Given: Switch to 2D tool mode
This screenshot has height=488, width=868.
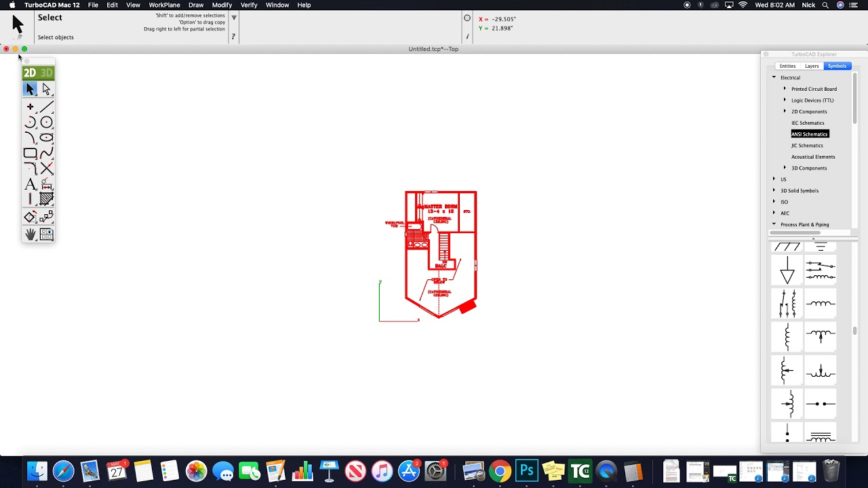Looking at the screenshot, I should (x=30, y=73).
